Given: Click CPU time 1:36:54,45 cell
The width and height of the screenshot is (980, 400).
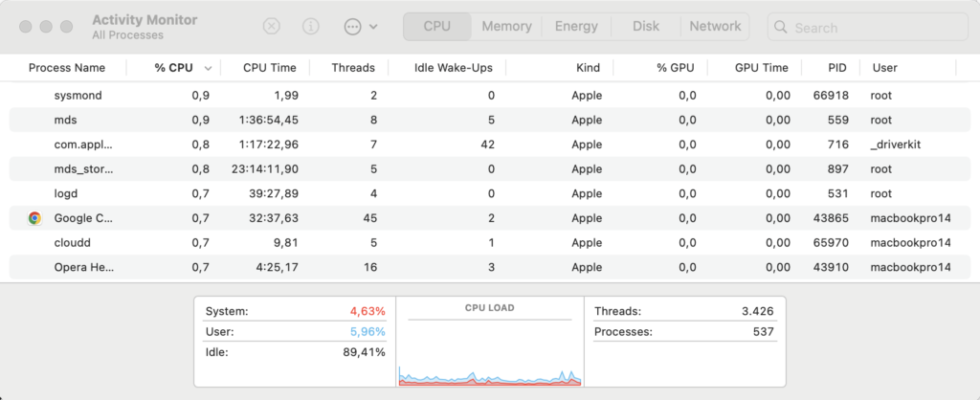Looking at the screenshot, I should 270,120.
